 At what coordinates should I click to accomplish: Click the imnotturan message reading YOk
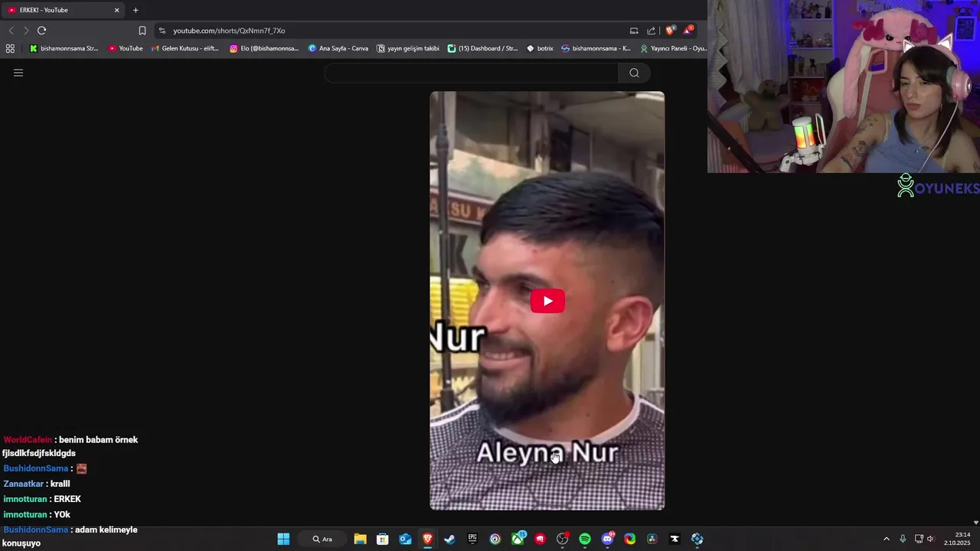coord(62,514)
